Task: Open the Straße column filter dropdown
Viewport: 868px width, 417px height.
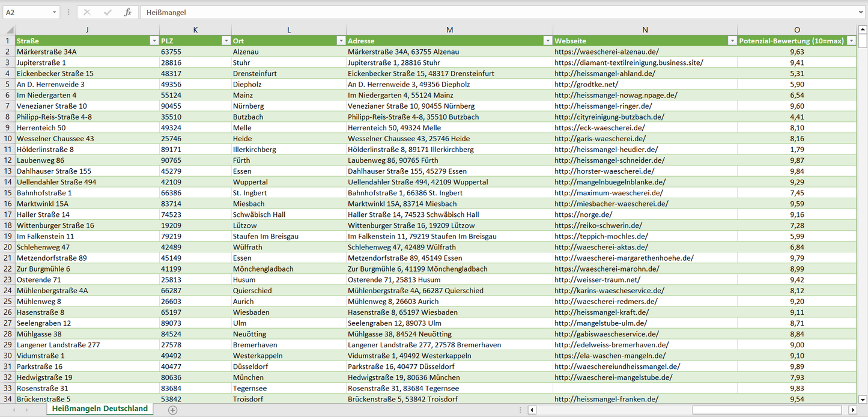Action: point(154,41)
